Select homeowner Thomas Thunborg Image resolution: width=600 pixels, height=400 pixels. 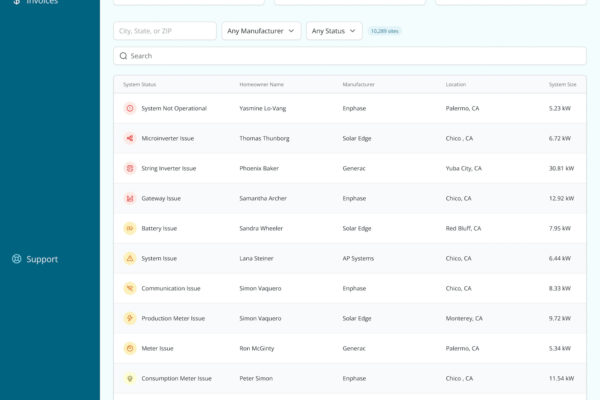pyautogui.click(x=264, y=138)
